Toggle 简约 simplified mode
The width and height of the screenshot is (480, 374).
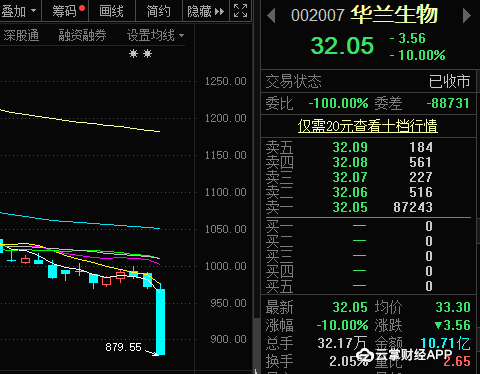pyautogui.click(x=159, y=11)
